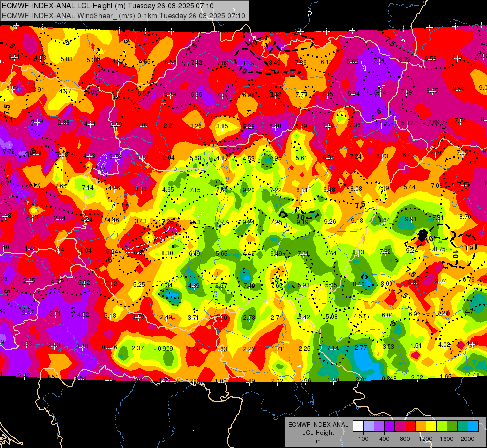This screenshot has width=487, height=448.
Task: Click the wind shear value 8.30
Action: (167, 253)
